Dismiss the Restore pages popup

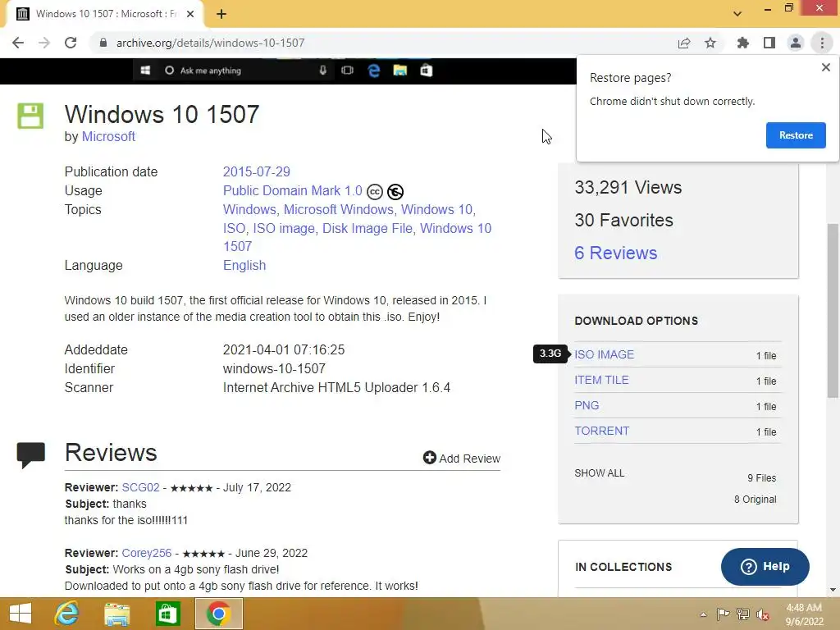coord(825,67)
